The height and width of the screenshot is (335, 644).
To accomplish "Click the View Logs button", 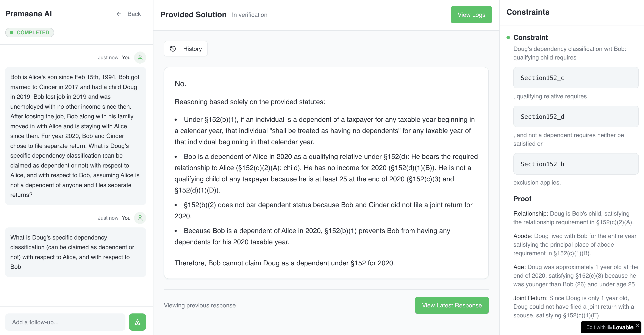I will pyautogui.click(x=471, y=14).
